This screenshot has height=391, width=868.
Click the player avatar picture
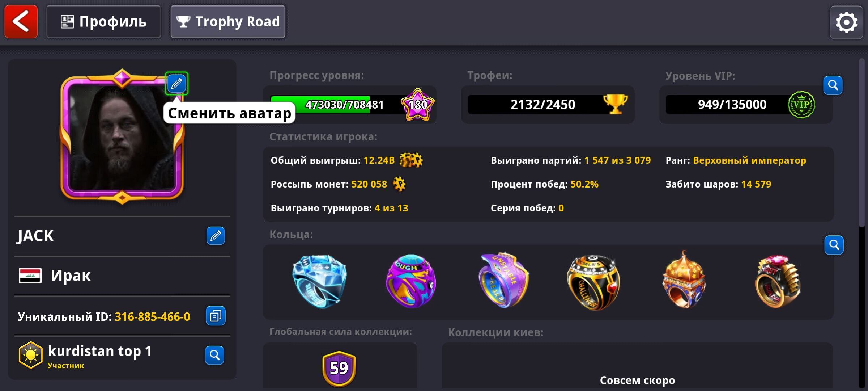coord(122,137)
